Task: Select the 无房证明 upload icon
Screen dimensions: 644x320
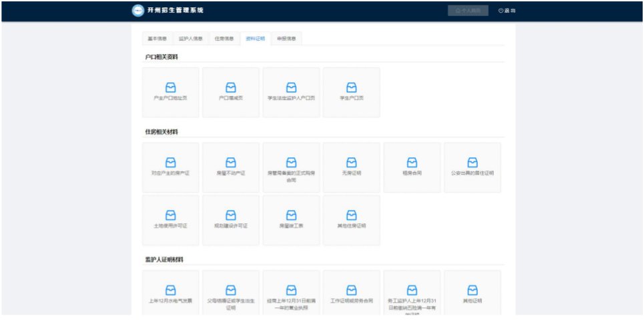Action: point(352,163)
